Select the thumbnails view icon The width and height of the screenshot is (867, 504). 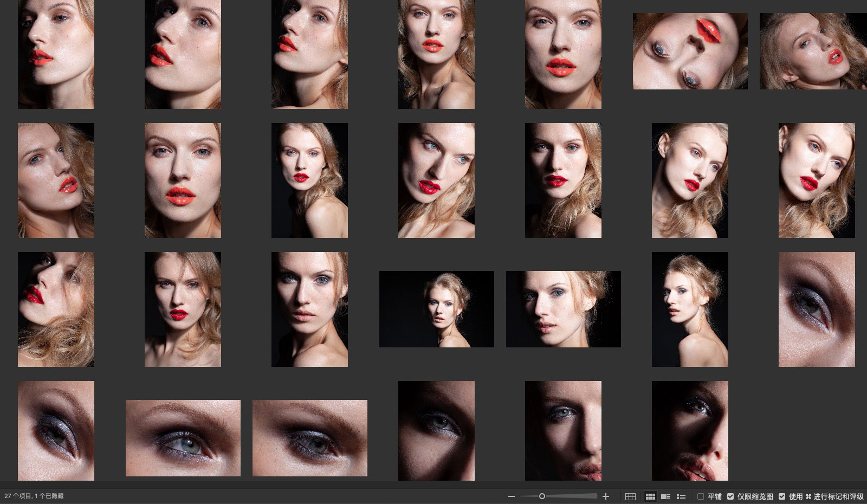(650, 496)
